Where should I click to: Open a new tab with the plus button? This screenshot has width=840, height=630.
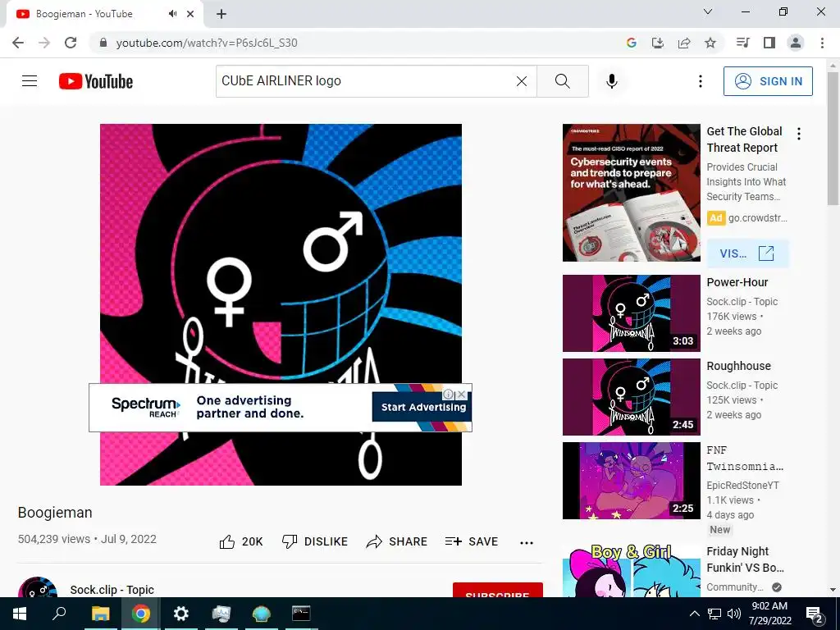click(221, 14)
